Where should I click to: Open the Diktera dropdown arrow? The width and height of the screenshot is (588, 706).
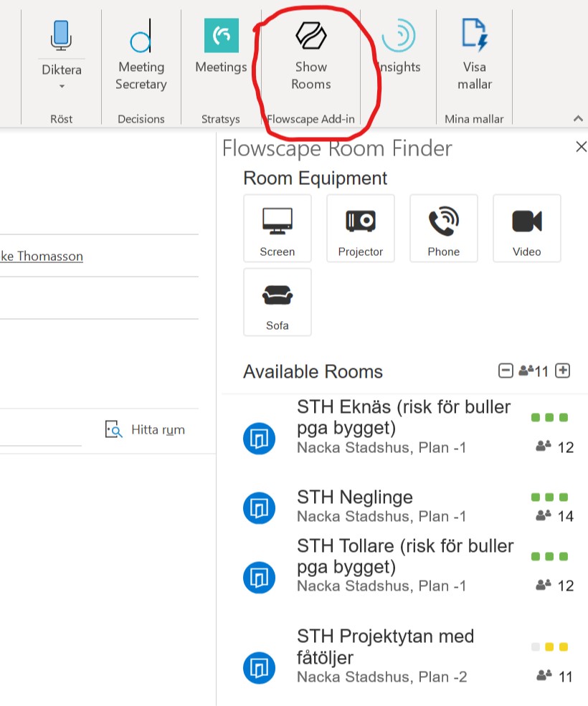point(62,86)
